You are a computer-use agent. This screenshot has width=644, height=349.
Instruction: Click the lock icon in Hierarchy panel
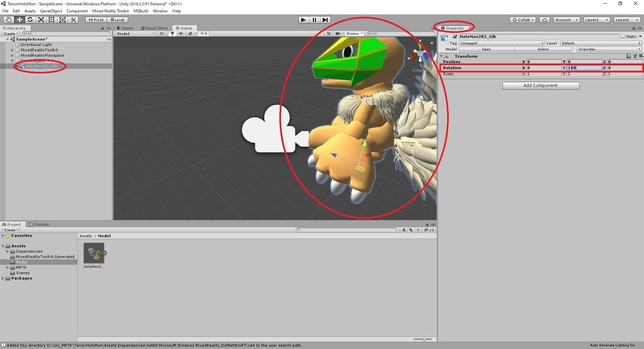point(103,28)
